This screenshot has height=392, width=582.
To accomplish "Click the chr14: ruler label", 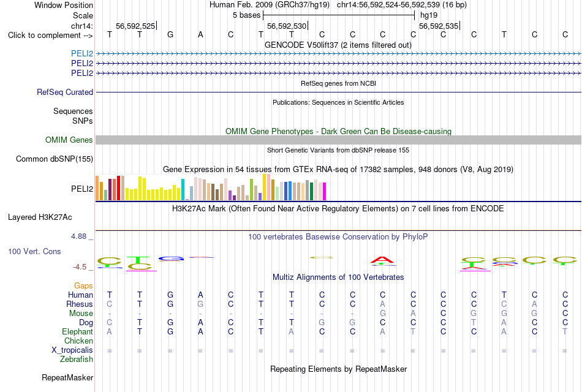I will [x=81, y=26].
